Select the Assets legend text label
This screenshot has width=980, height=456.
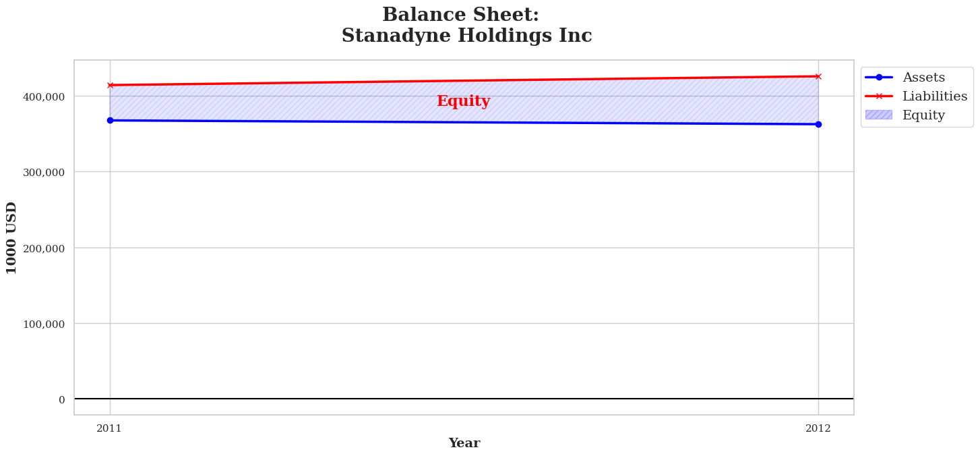click(923, 78)
